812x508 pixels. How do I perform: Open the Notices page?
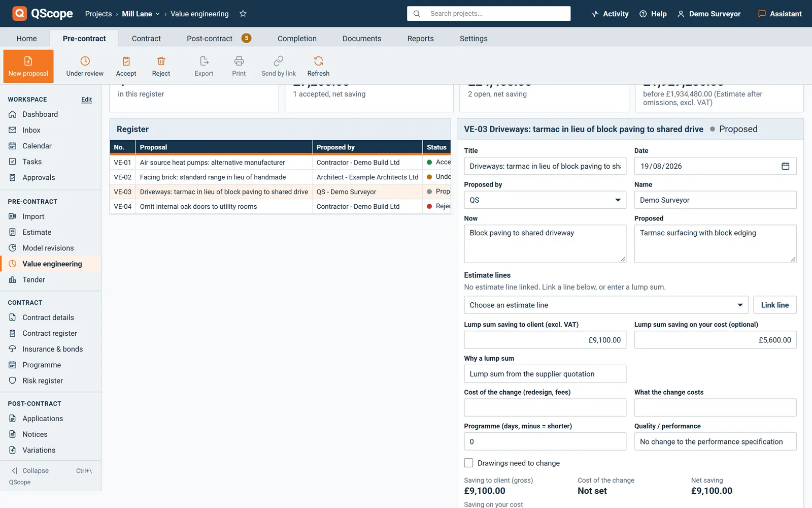(50, 434)
